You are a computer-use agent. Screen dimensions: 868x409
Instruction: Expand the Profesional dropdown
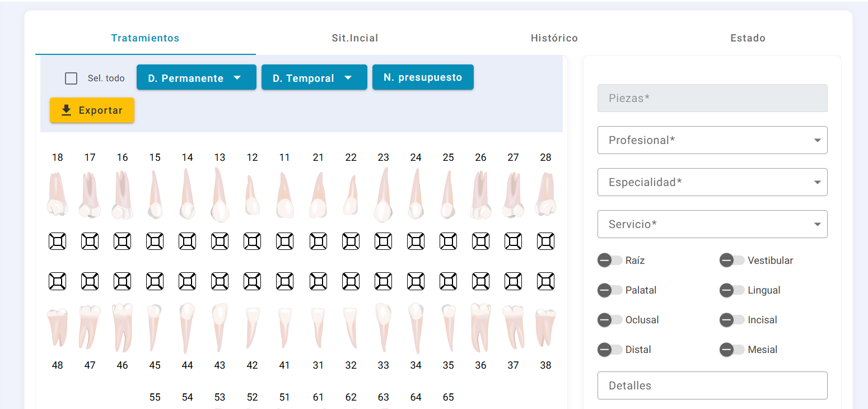712,140
